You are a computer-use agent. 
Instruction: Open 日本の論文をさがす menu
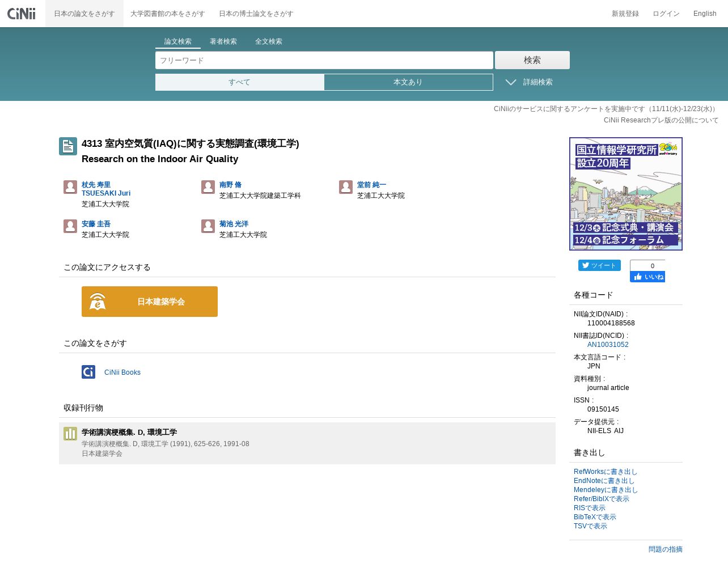point(84,14)
